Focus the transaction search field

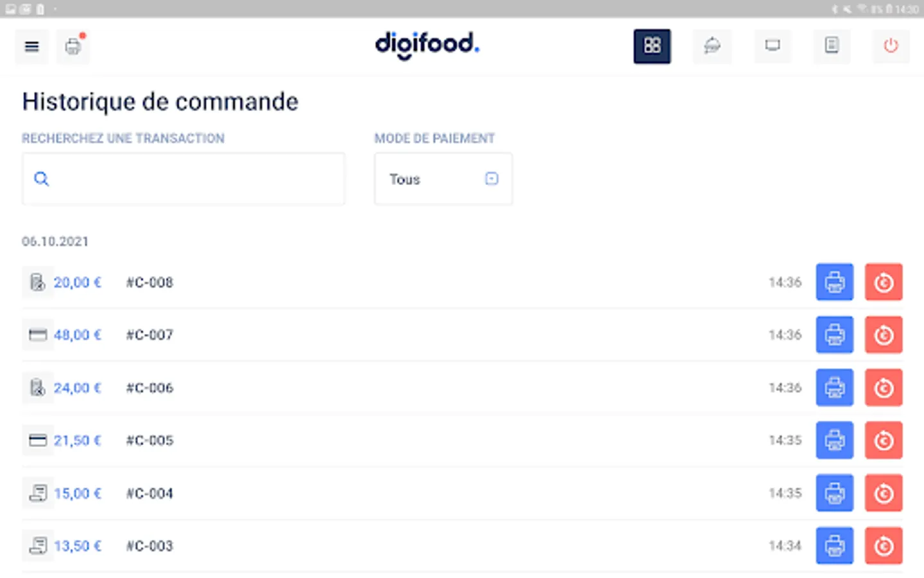(x=193, y=179)
